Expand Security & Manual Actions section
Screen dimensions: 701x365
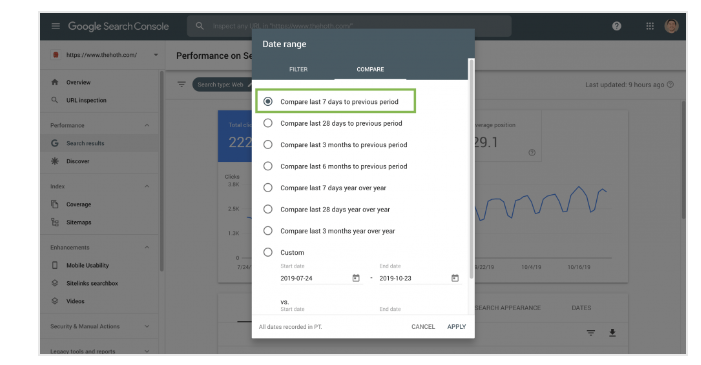point(147,326)
